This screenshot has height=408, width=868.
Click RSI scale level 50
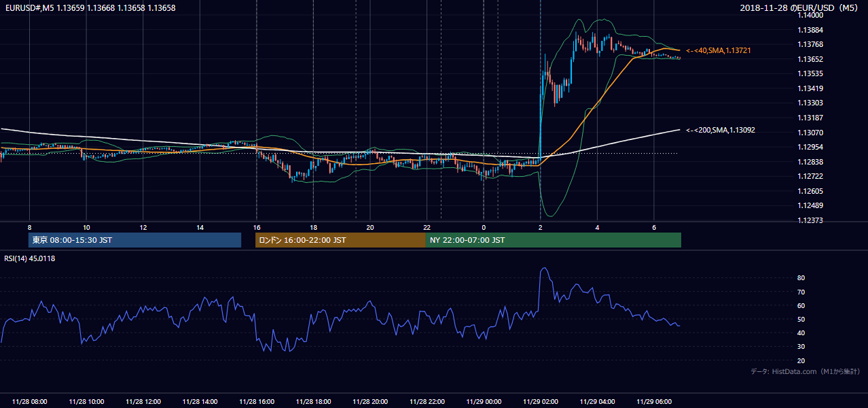click(x=801, y=319)
